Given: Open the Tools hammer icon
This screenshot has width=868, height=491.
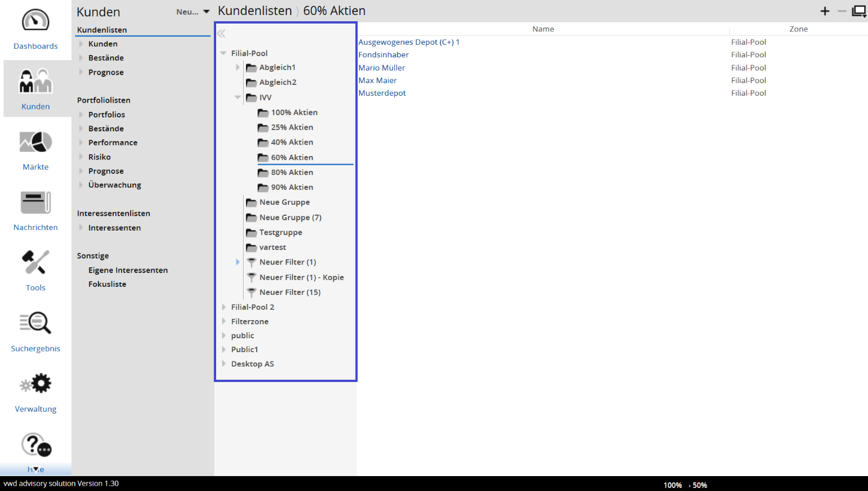Looking at the screenshot, I should pos(36,263).
